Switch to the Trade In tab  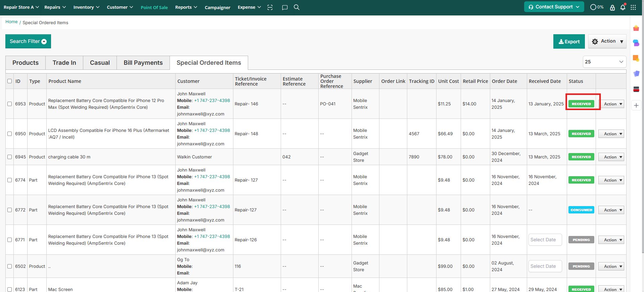coord(64,63)
